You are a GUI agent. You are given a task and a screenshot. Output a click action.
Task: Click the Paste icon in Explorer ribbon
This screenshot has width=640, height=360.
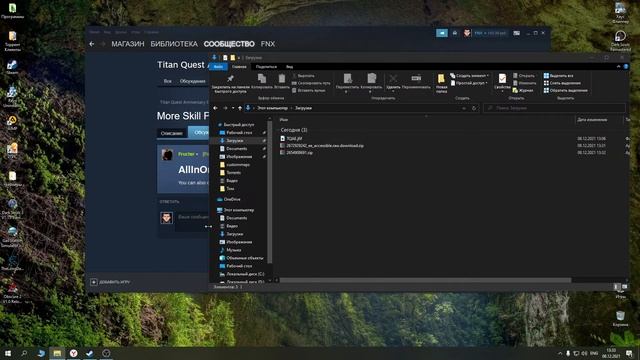coord(282,78)
